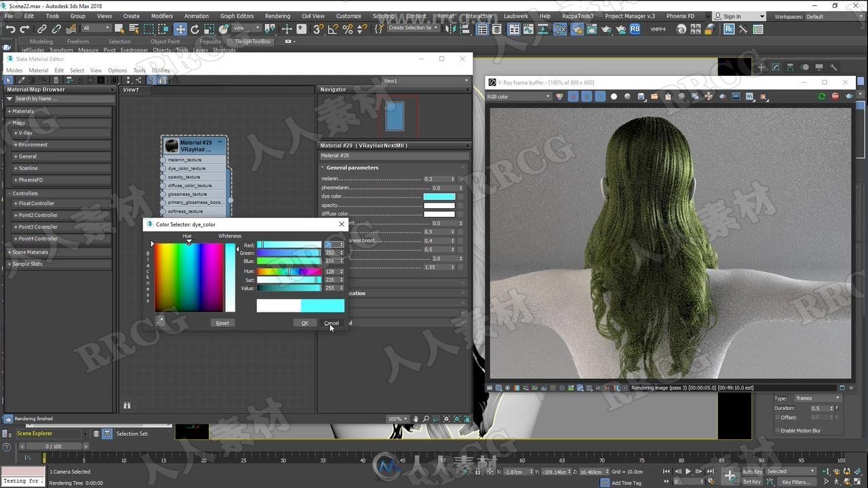
Task: Open the View reference coordinate dropdown
Action: (246, 28)
